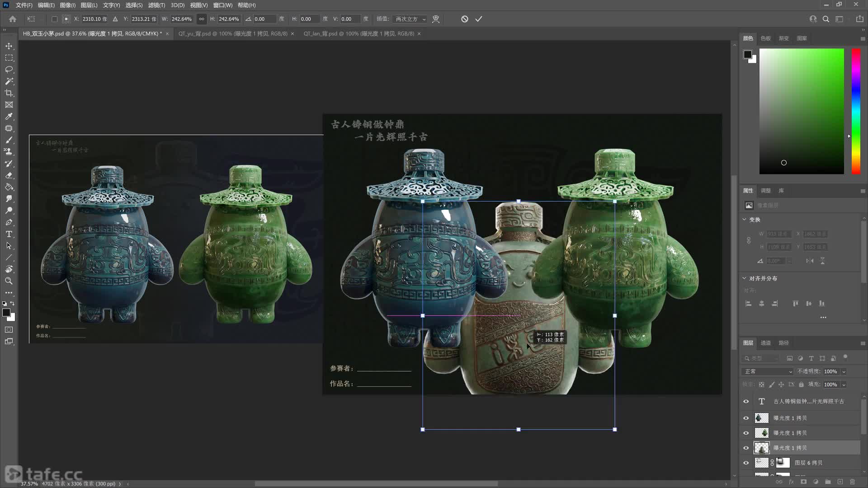Click the rotation angle input field
Viewport: 868px width, 488px height.
264,19
